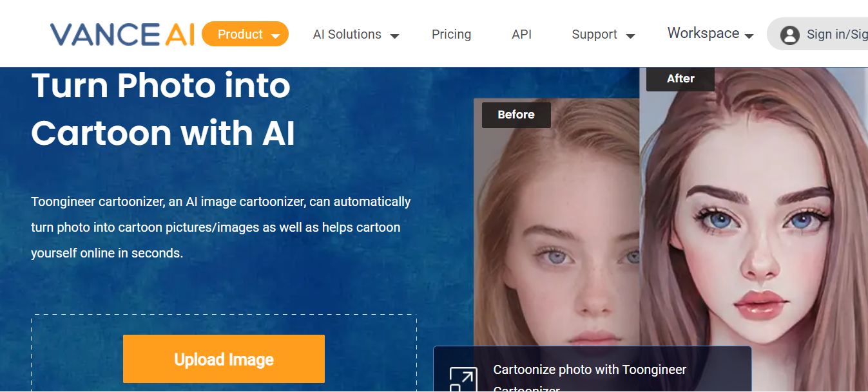
Task: Click the Before label tag
Action: coord(516,115)
